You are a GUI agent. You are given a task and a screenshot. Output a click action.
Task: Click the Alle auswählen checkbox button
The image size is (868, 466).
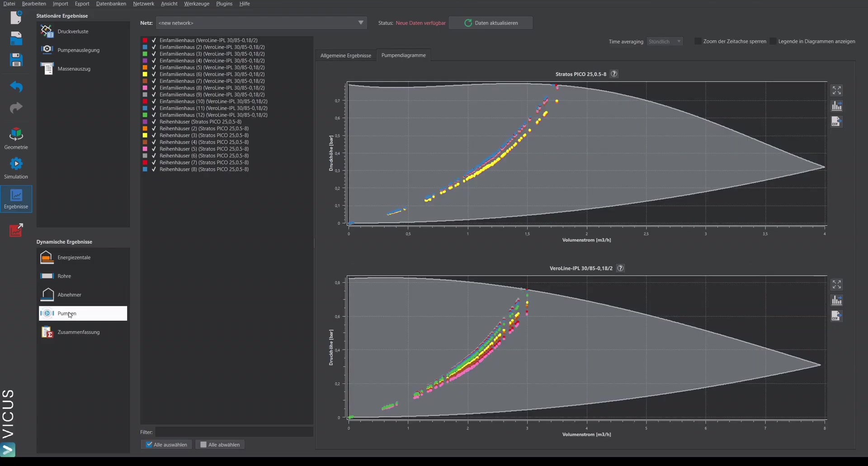(166, 445)
